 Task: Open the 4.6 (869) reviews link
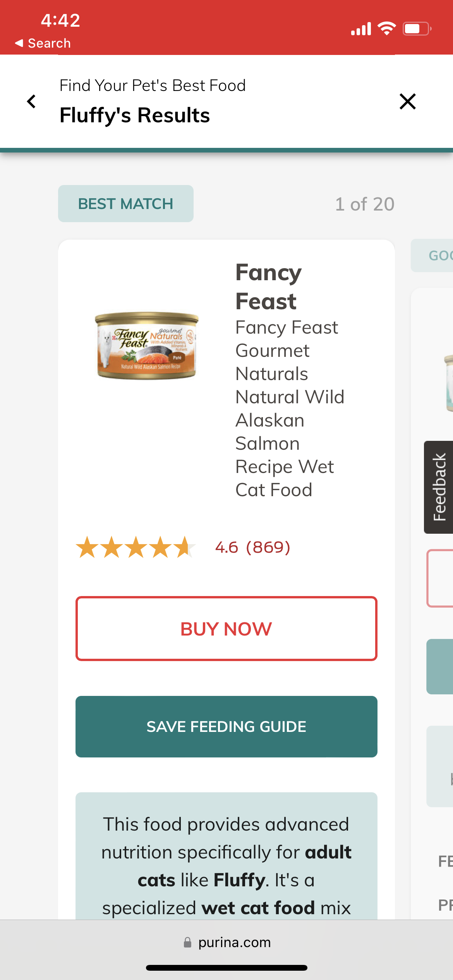pos(252,547)
